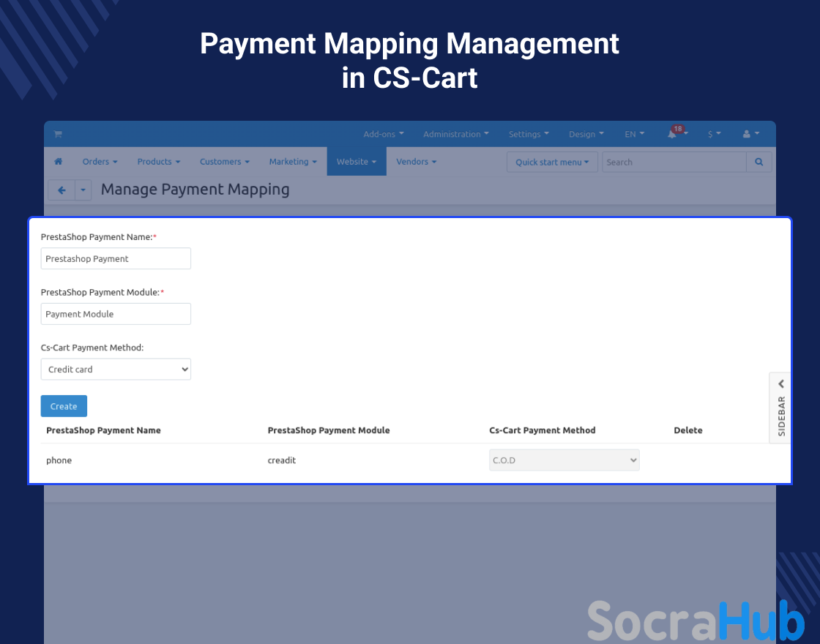
Task: Open the Customers menu
Action: (x=224, y=162)
